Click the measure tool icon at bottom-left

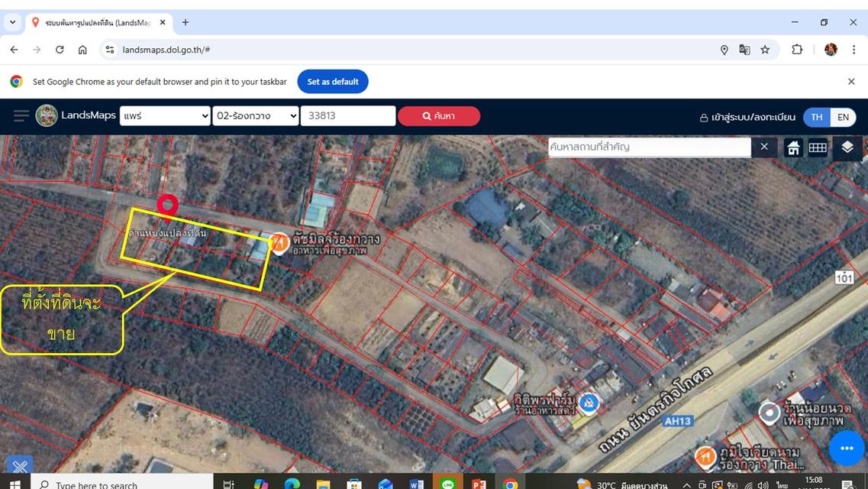pos(20,467)
